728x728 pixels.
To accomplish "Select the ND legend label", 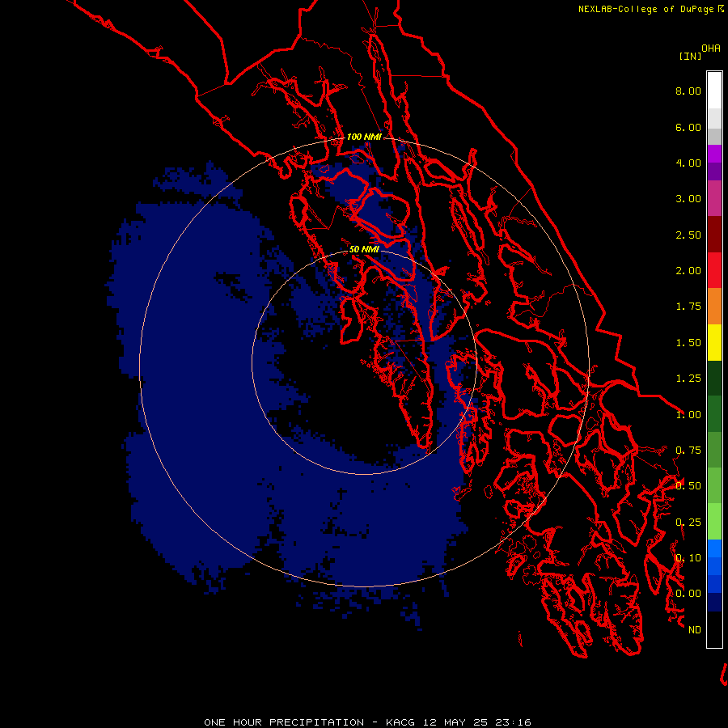I will pos(695,630).
